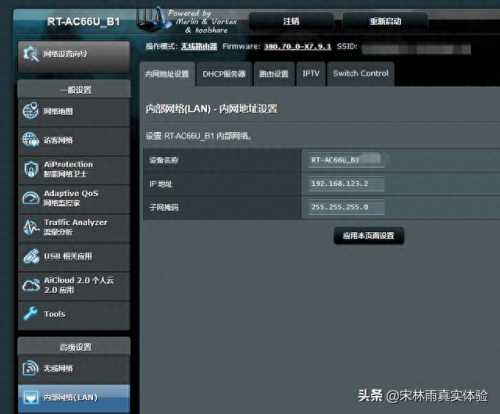Click the 内部网络(LAN) - 内网地址设置 heading
Viewport: 500px width, 414px height.
pos(211,109)
